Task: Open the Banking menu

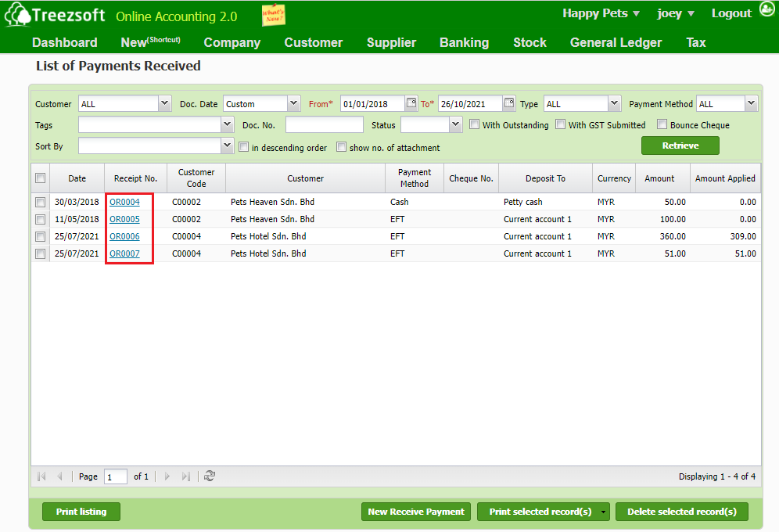Action: (464, 42)
